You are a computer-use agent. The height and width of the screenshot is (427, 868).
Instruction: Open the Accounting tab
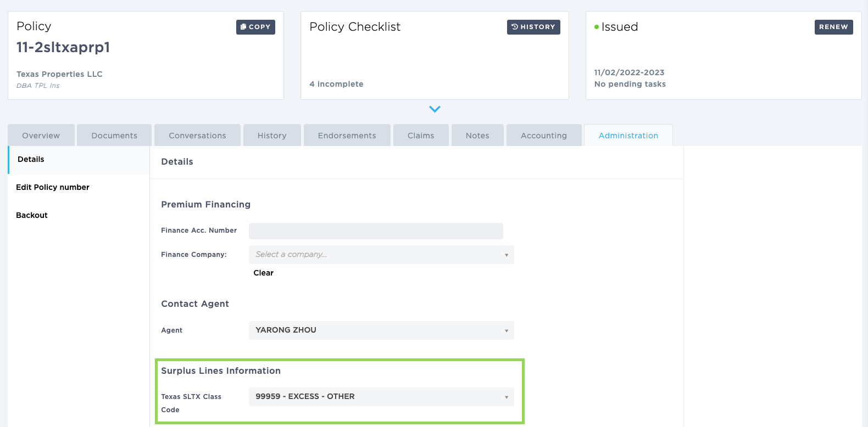[543, 136]
